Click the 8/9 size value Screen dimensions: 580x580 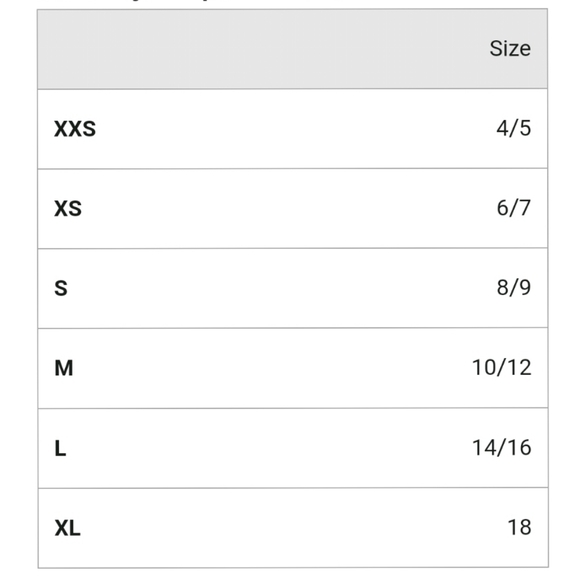click(514, 287)
